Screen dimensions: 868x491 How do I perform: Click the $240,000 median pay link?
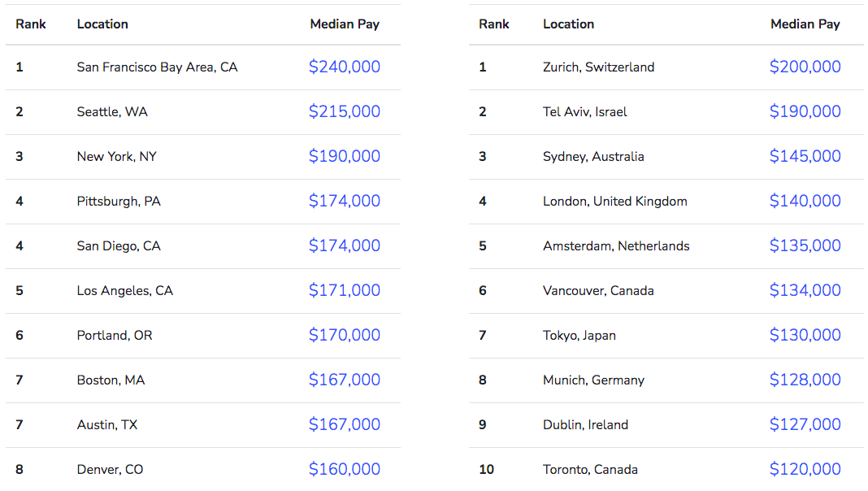pos(344,67)
